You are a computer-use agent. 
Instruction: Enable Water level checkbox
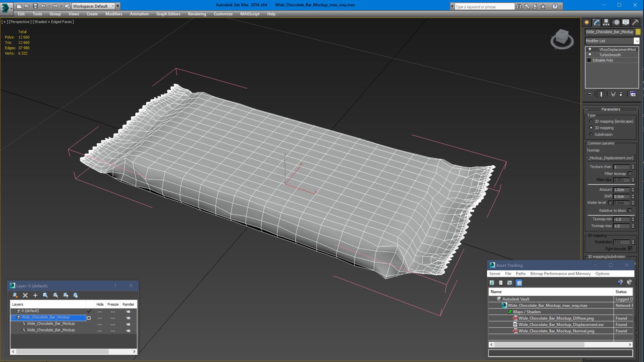coord(610,203)
